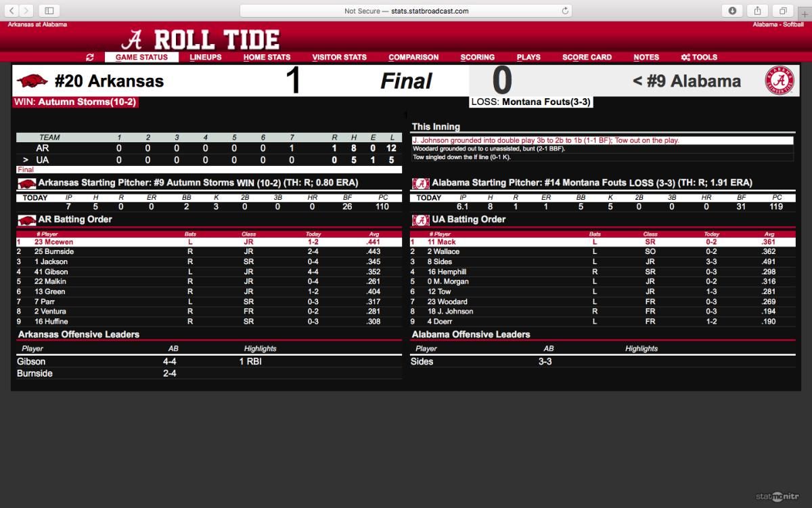Select batter 8 Sides in UA order
The width and height of the screenshot is (812, 508).
coord(602,261)
